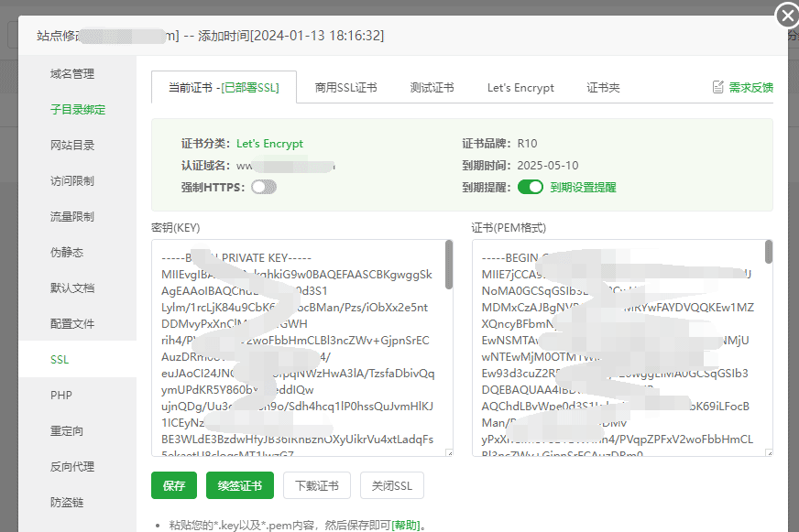Toggle the 强制HTTPS switch

coord(264,188)
